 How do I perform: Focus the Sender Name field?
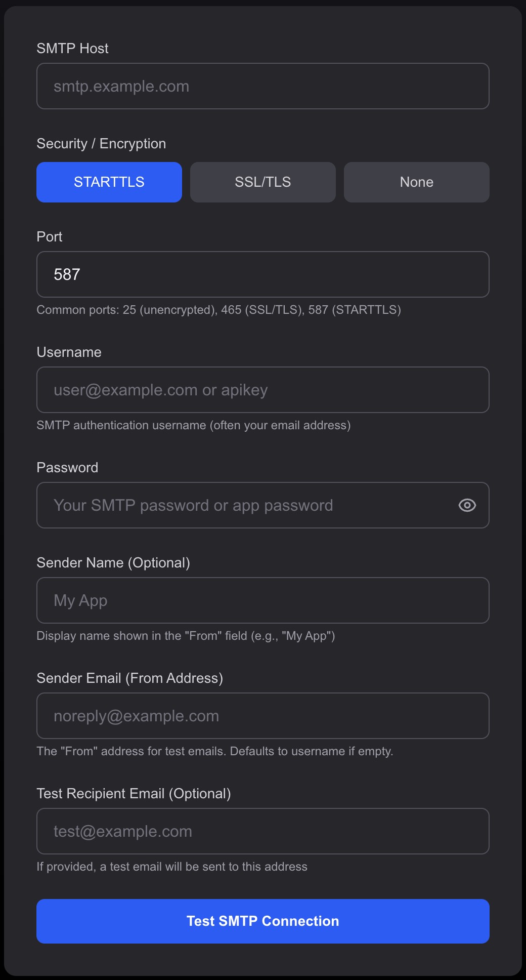coord(263,600)
